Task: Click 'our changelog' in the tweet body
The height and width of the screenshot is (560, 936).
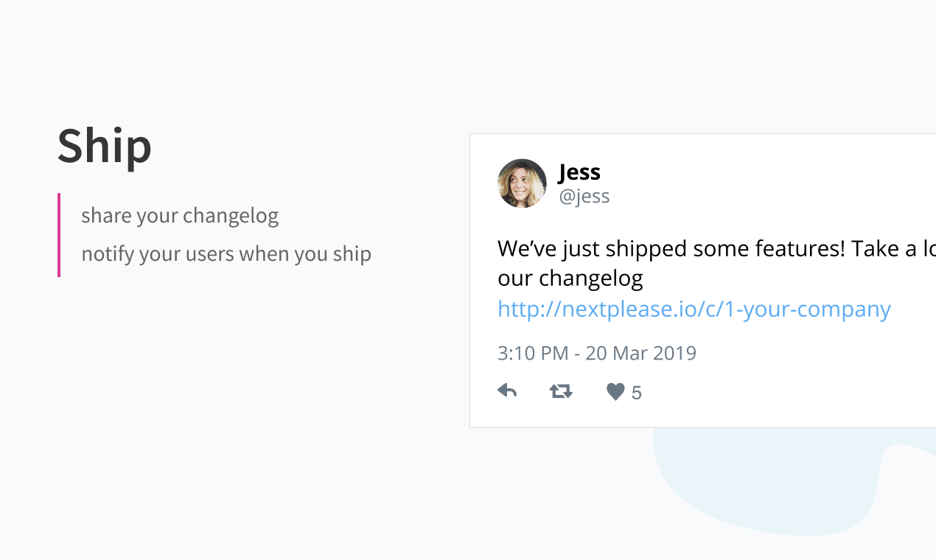Action: pyautogui.click(x=570, y=279)
